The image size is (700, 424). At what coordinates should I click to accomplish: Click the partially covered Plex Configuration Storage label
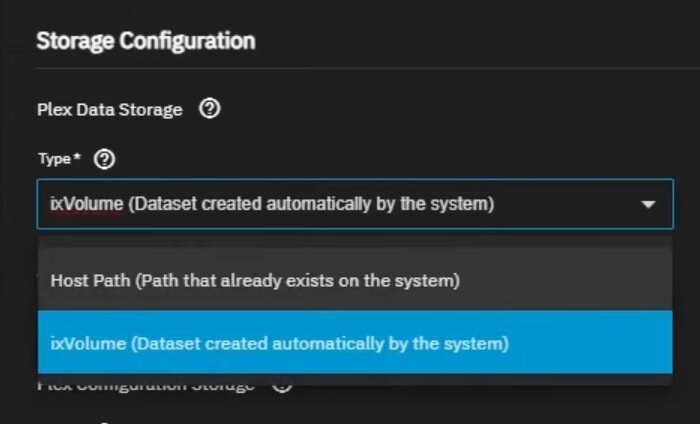point(146,384)
